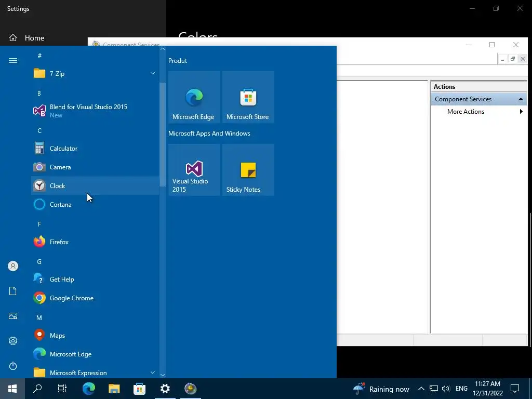The height and width of the screenshot is (399, 532).
Task: Select the Produt tile group title
Action: (x=178, y=61)
